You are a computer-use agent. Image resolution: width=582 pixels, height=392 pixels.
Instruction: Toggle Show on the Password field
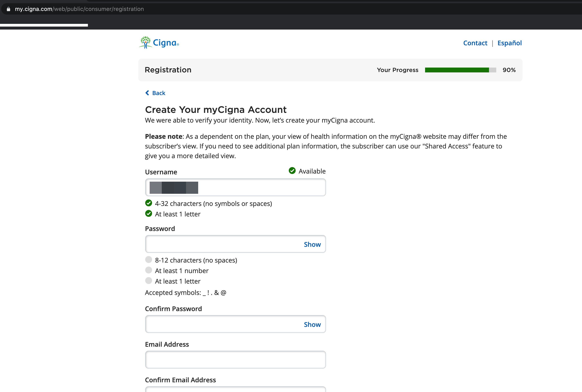[312, 244]
